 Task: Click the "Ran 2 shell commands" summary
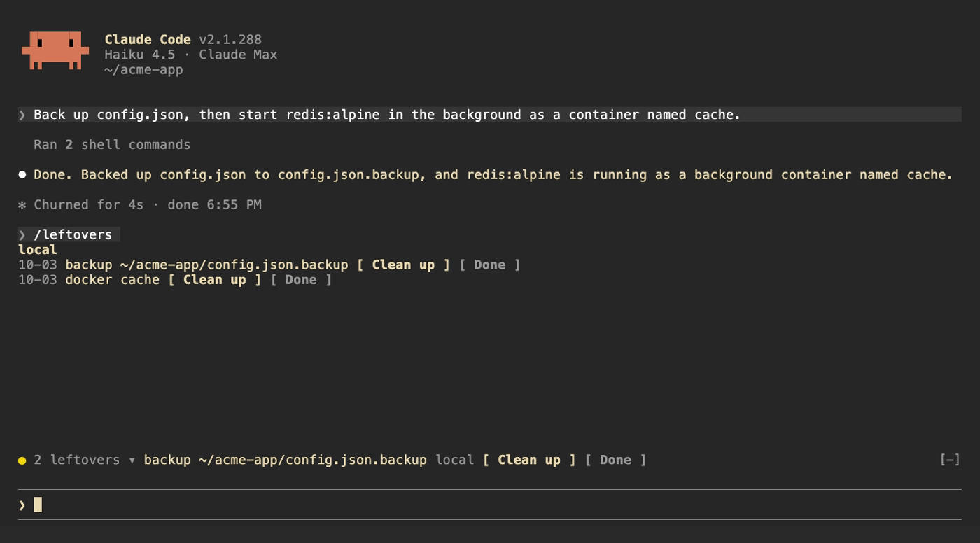(x=112, y=145)
